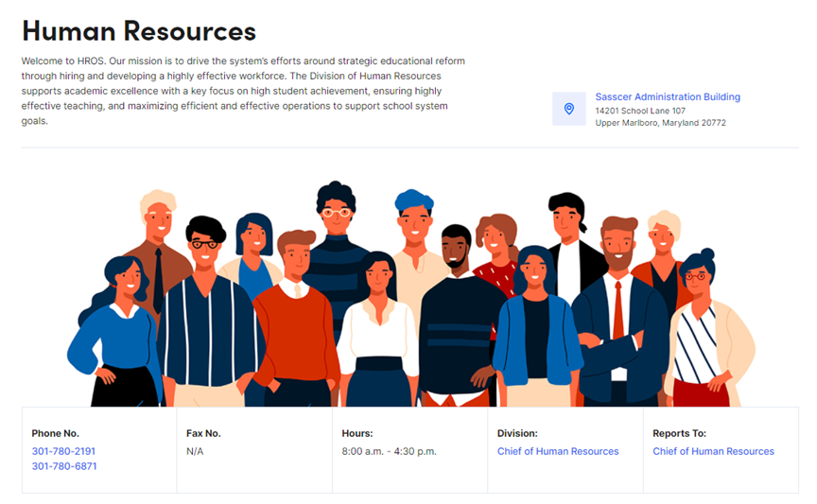Click the N/A fax number value
Image resolution: width=817 pixels, height=504 pixels.
click(195, 451)
